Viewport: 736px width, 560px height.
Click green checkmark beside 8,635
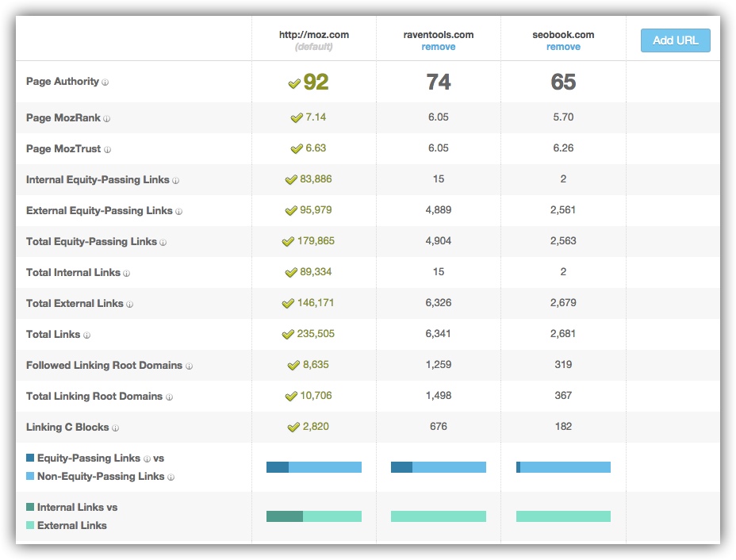(293, 365)
